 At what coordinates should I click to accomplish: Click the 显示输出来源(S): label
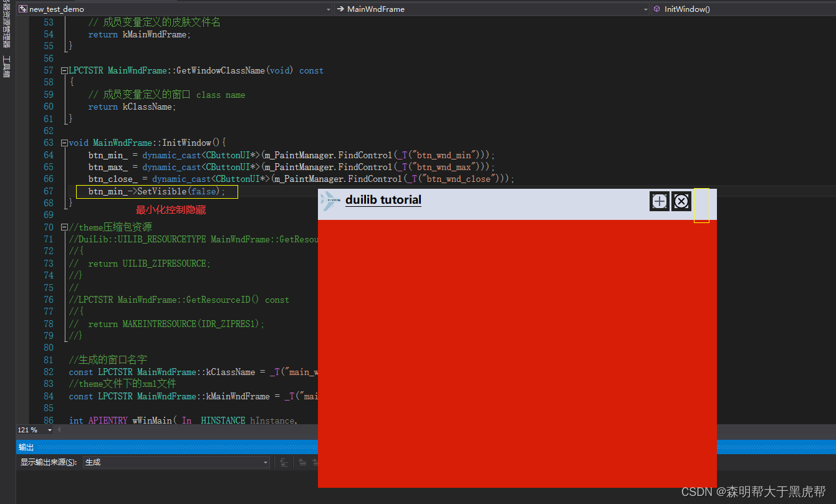pos(49,462)
